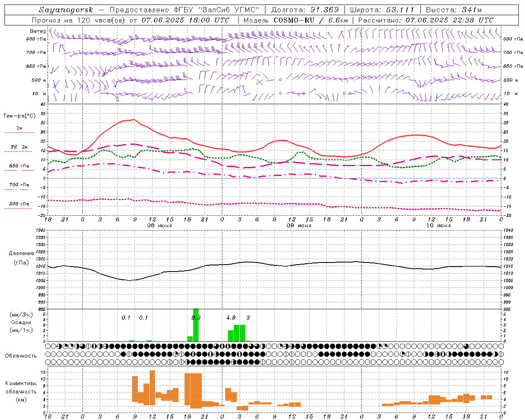Screen dimensions: 525x420
Task: Click the left 10 м wind level label
Action: 39,94
